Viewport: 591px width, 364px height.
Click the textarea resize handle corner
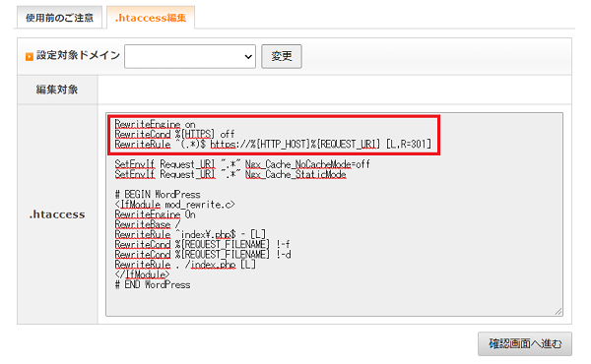558,311
